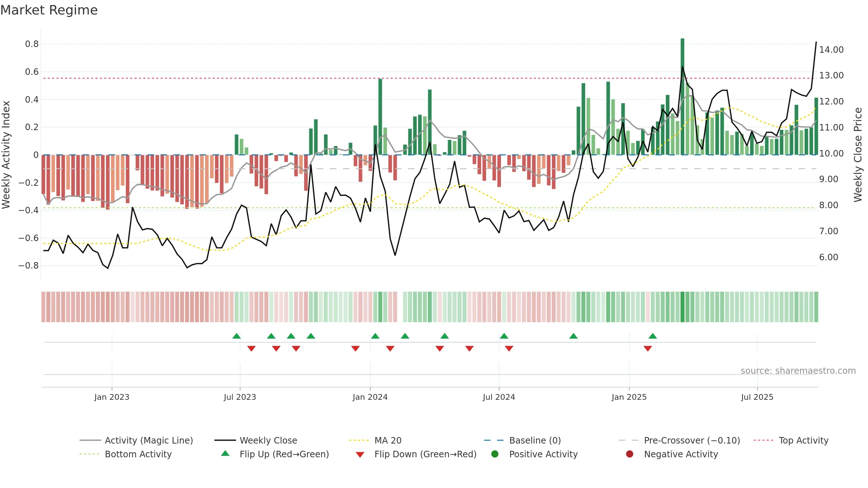Click the last green flip-up marker after Jan 2025

[652, 336]
